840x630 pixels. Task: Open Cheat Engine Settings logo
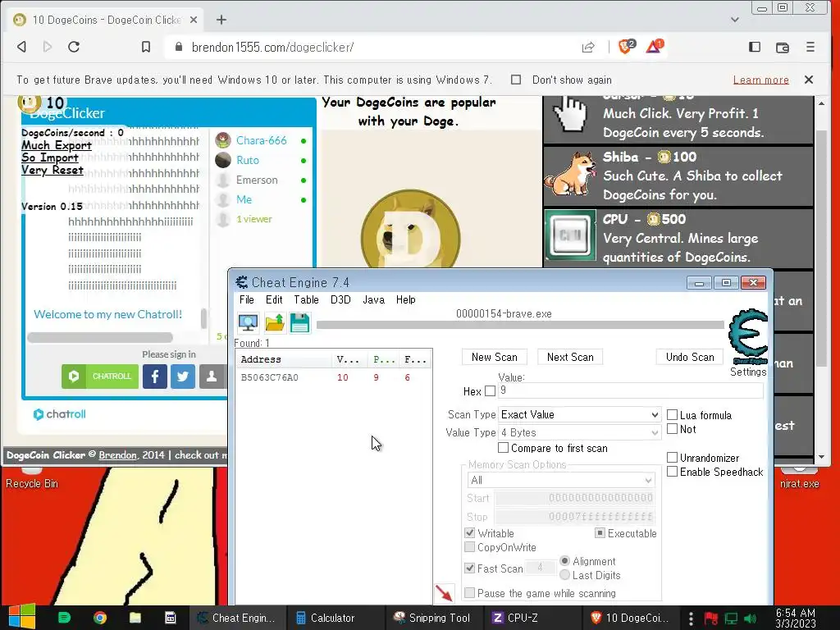pyautogui.click(x=748, y=337)
